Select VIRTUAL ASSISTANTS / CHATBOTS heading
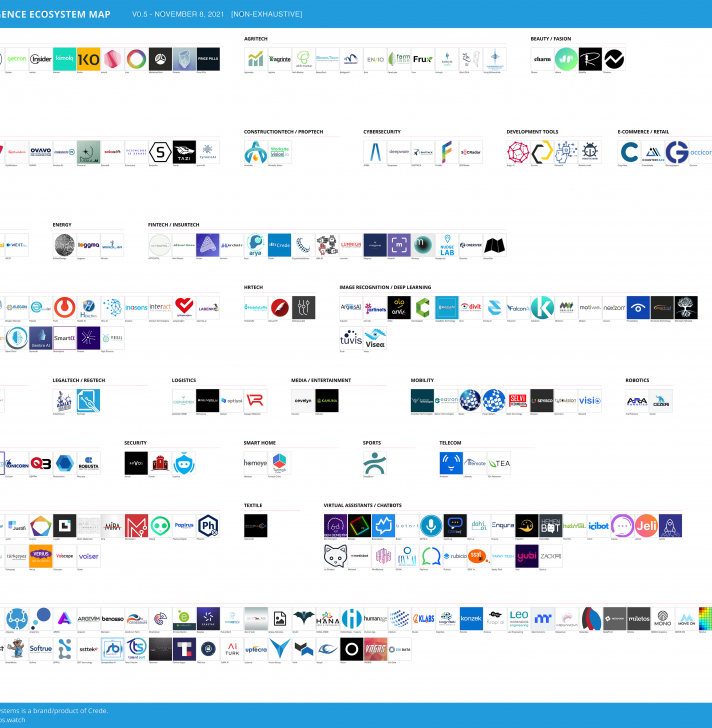The image size is (712, 728). pos(362,505)
